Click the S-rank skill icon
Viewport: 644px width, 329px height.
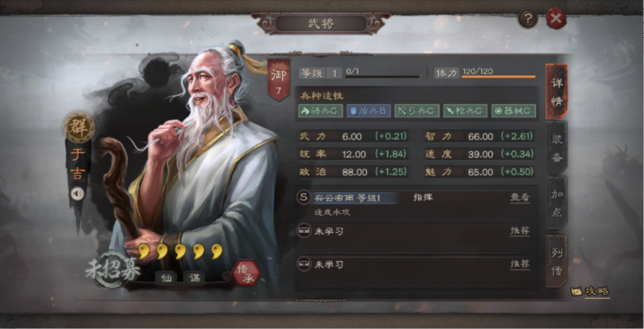(x=303, y=198)
